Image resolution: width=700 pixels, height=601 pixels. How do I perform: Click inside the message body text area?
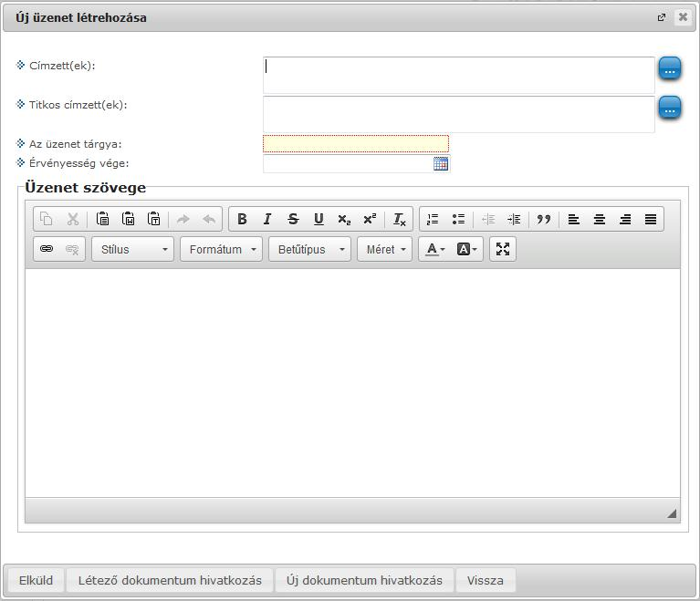click(352, 383)
